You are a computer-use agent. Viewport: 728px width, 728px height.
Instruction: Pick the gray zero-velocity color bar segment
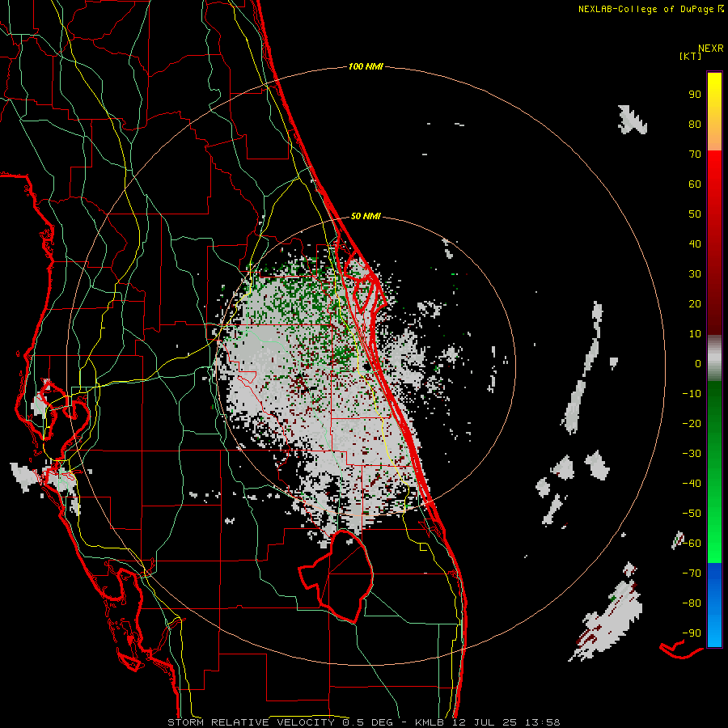tap(714, 358)
